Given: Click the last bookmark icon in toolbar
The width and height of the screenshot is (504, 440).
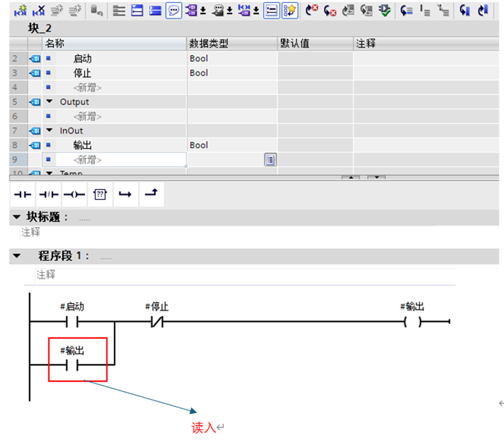Looking at the screenshot, I should click(483, 10).
